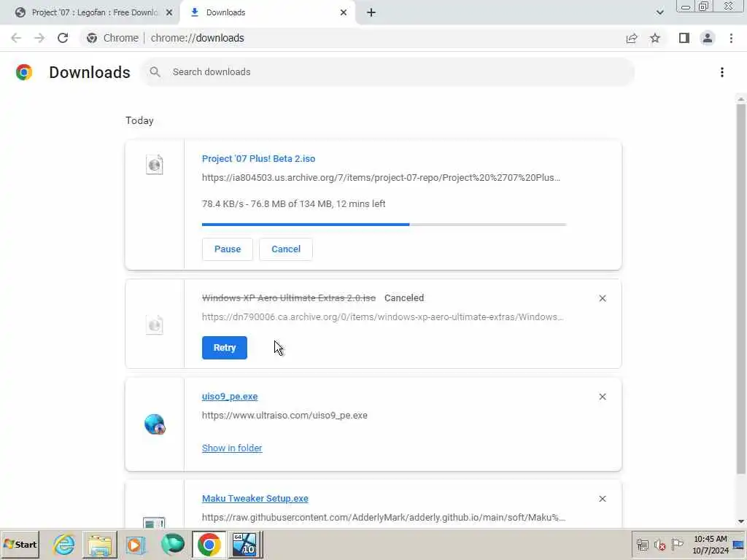Click file icon of Project '07 Plus! Beta 2.iso
This screenshot has height=560, width=747.
coord(155,165)
